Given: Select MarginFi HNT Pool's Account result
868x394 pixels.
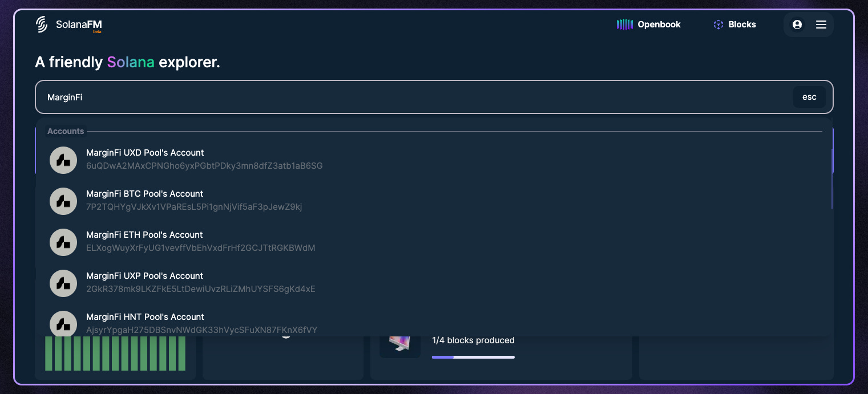Looking at the screenshot, I should coord(434,320).
